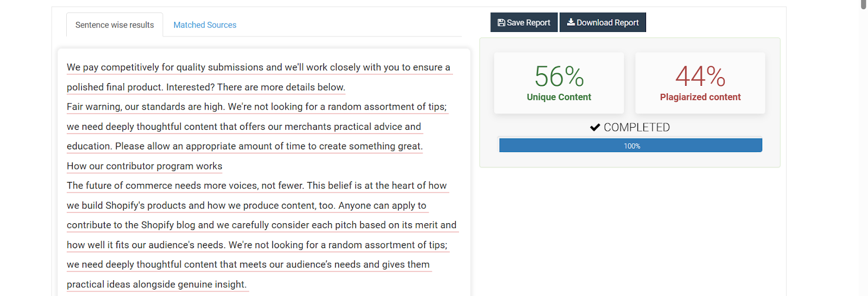Screen dimensions: 868x296
Task: Click the 100% blue progress bar
Action: pyautogui.click(x=630, y=146)
